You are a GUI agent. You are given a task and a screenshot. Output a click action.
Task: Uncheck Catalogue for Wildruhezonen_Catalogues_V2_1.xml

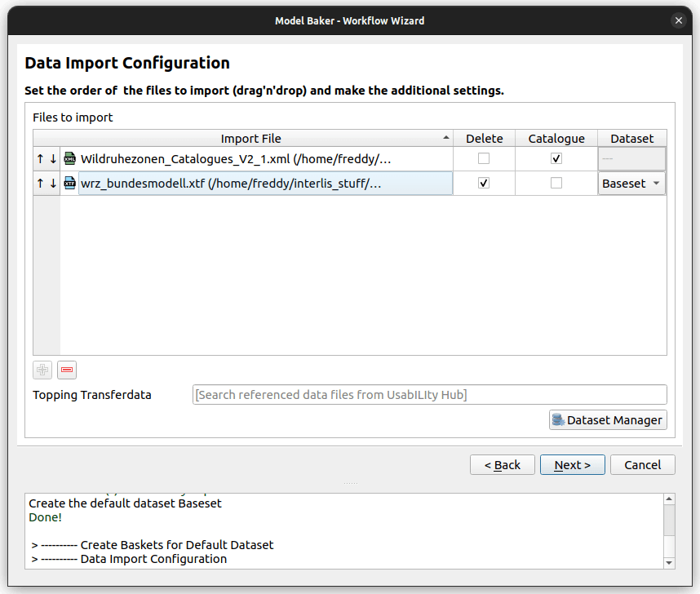556,158
